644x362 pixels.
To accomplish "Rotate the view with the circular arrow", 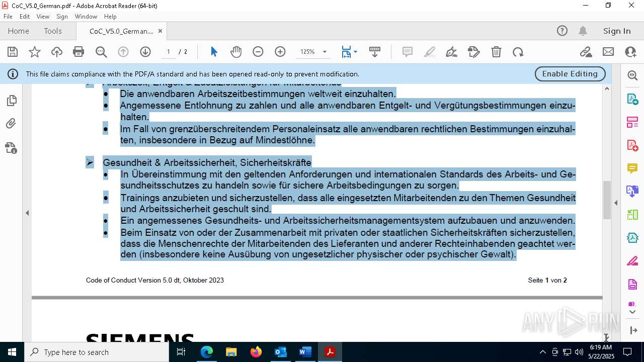I will click(x=518, y=52).
